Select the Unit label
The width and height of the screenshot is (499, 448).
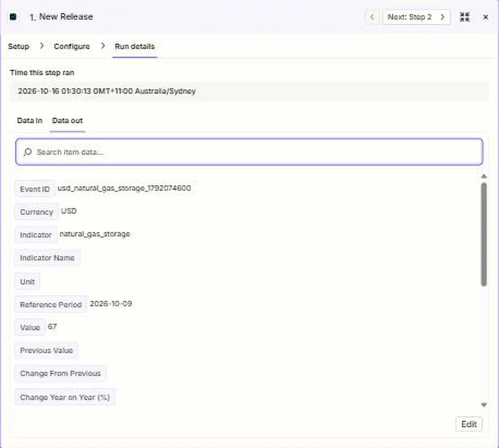27,282
